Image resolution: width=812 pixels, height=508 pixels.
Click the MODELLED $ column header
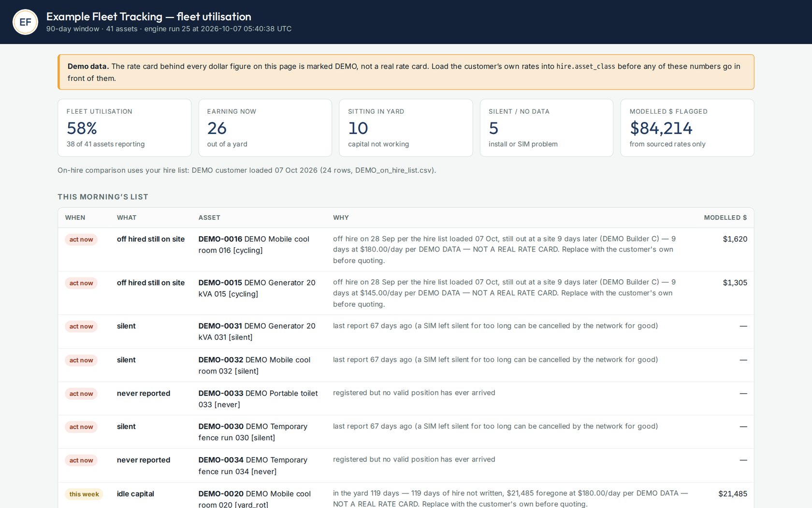tap(725, 218)
